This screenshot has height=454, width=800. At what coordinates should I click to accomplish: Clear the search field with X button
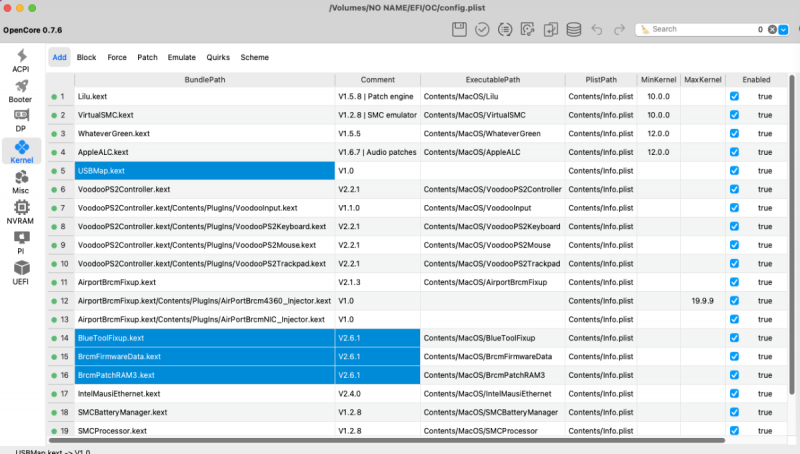coord(770,30)
